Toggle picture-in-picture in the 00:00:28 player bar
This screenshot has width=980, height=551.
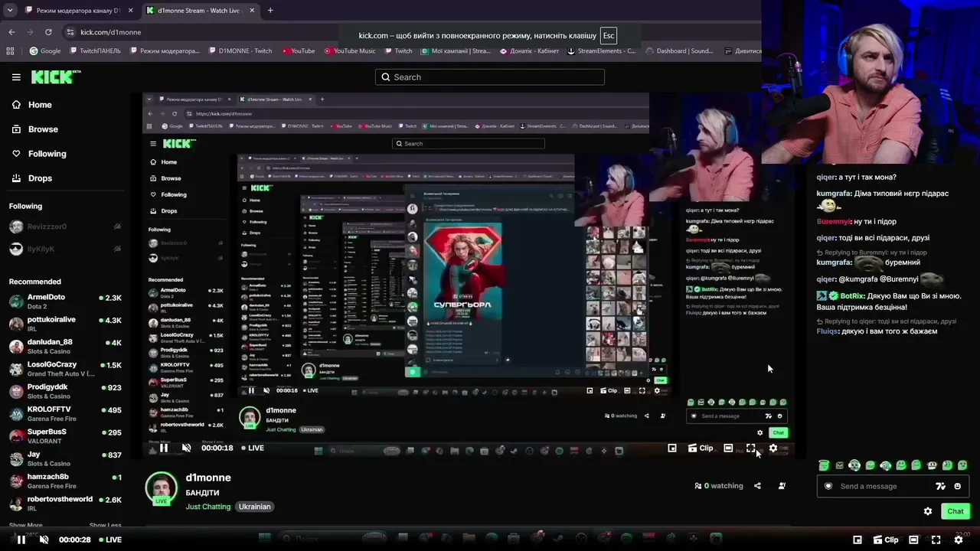pos(857,540)
